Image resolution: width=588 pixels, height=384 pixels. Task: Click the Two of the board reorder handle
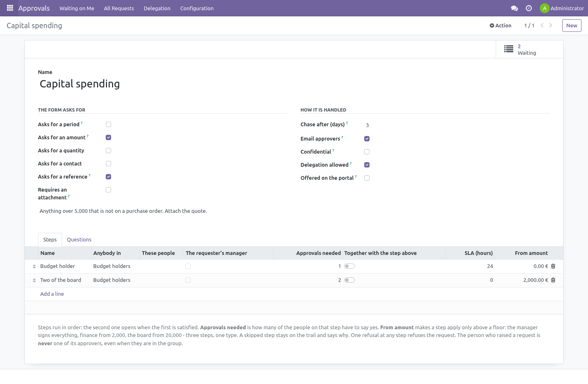click(x=34, y=281)
